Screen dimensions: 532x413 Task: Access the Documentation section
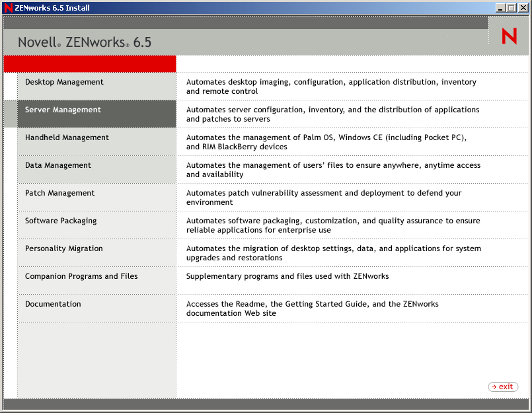(53, 304)
